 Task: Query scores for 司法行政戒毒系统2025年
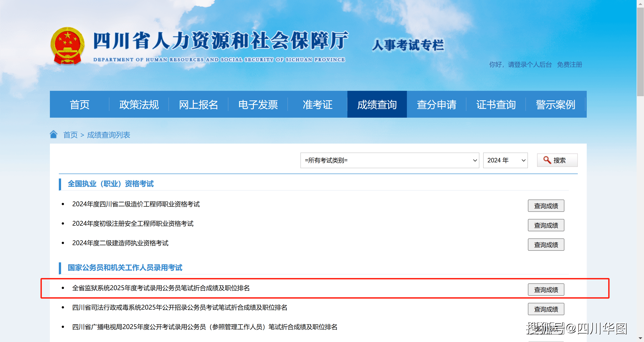(x=546, y=309)
